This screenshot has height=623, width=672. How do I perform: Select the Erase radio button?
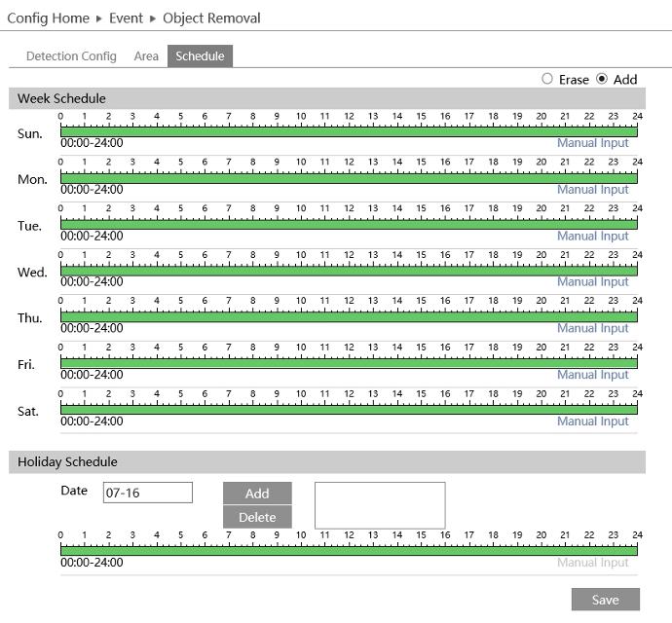547,79
